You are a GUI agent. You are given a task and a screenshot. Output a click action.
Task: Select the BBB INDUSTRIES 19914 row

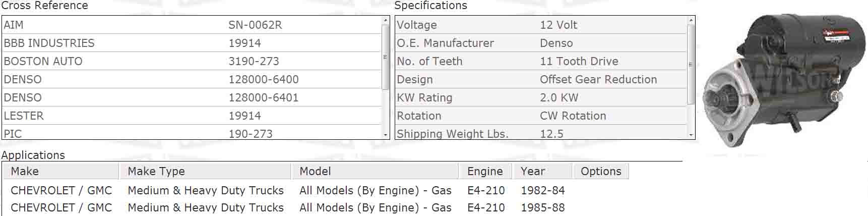tap(192, 43)
